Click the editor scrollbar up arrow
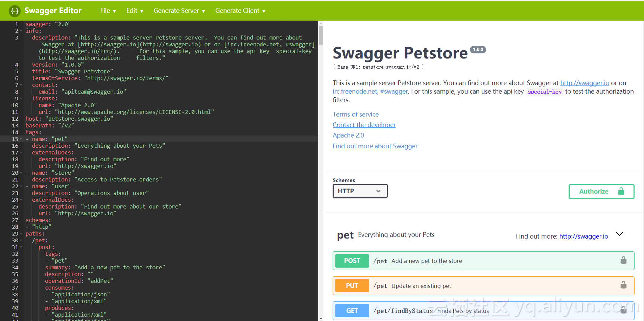 pos(321,23)
